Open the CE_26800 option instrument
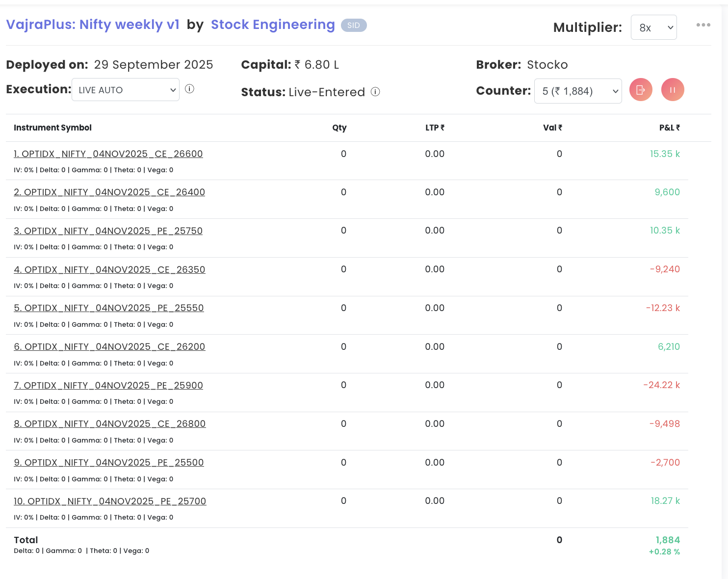 [x=110, y=424]
